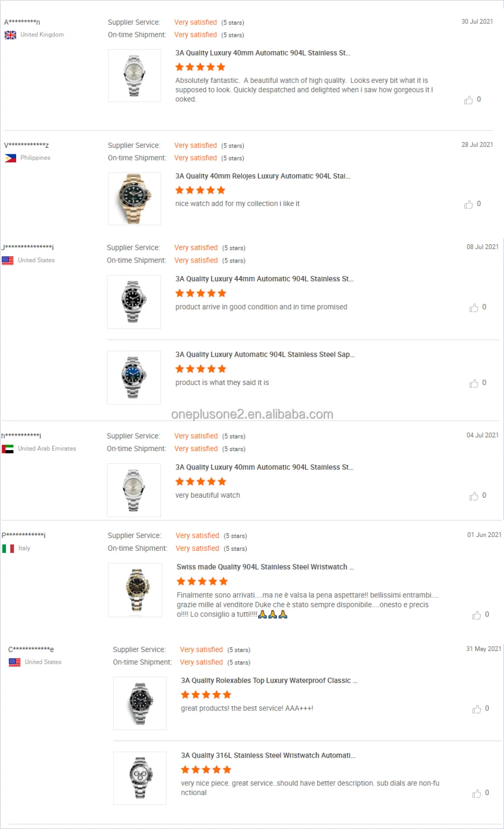Click the United Kingdom flag icon
This screenshot has height=829, width=504.
[10, 35]
